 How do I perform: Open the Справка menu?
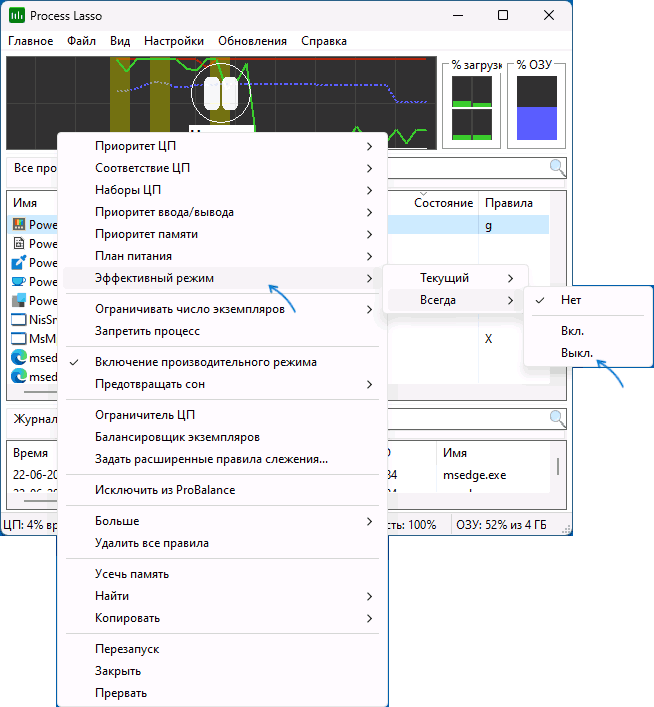tap(324, 41)
